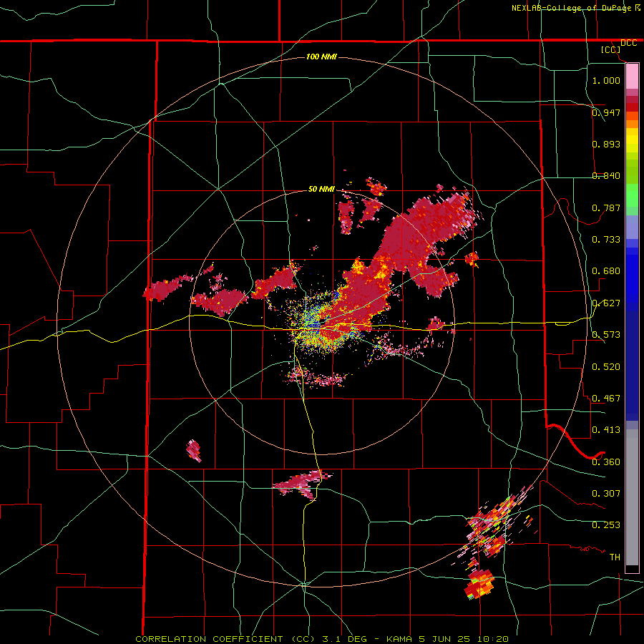
Task: Click the 0.627 legend value
Action: pos(606,303)
